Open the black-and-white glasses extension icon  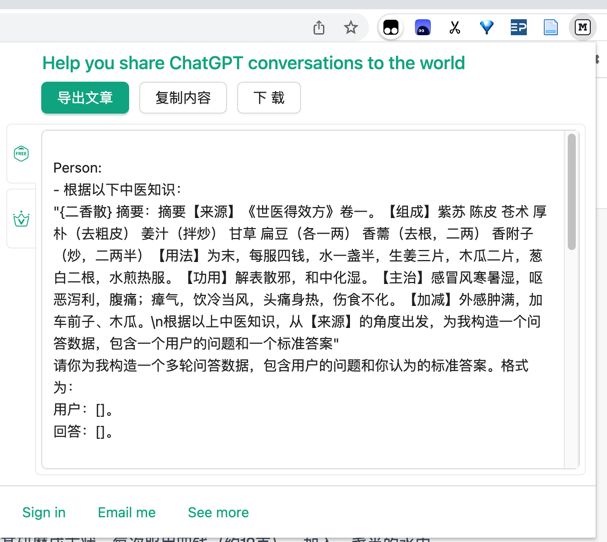pyautogui.click(x=391, y=28)
